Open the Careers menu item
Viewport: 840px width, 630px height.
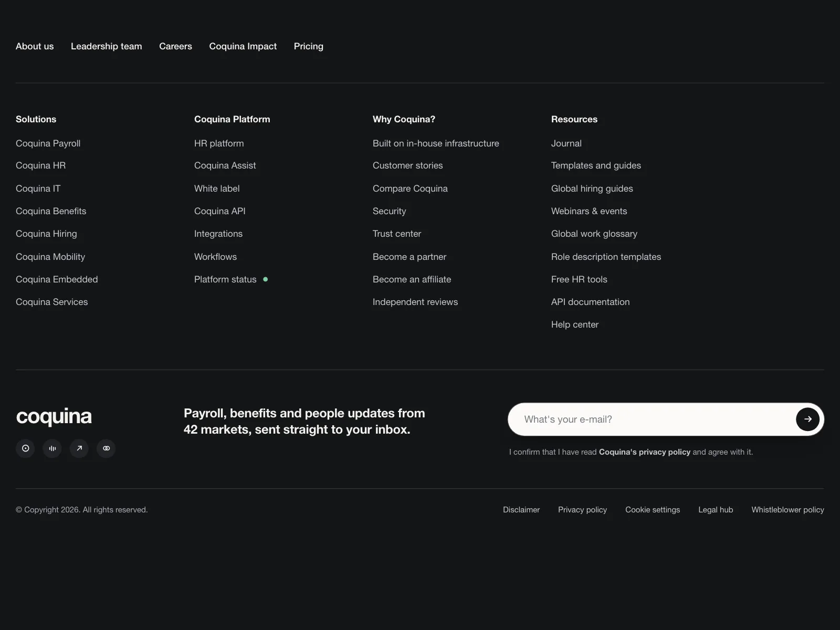click(x=176, y=46)
